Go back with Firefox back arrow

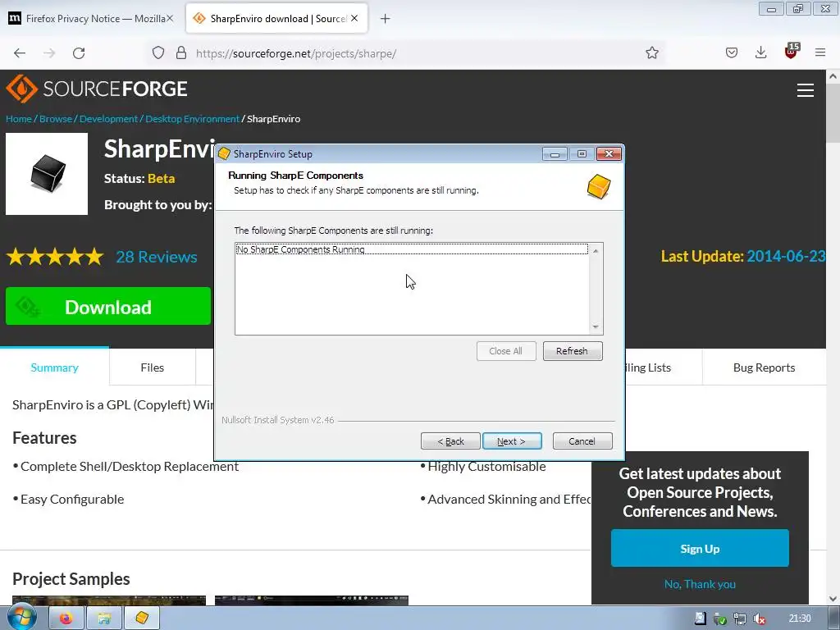point(20,53)
